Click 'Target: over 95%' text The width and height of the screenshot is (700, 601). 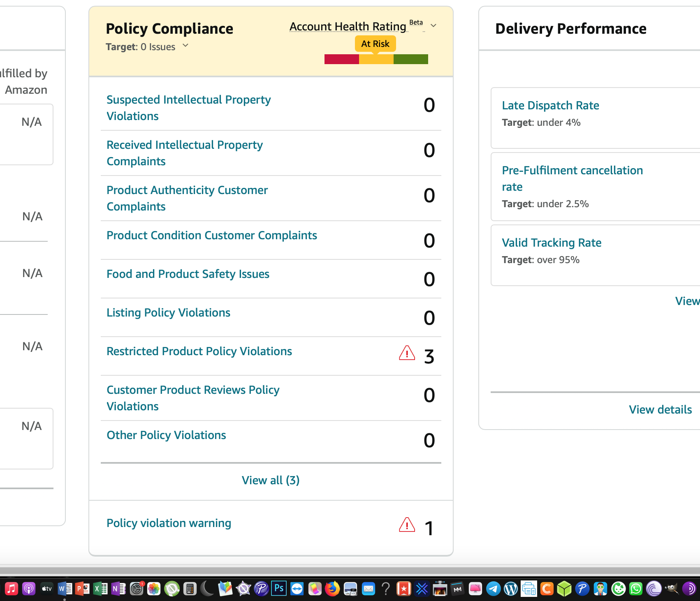point(541,260)
